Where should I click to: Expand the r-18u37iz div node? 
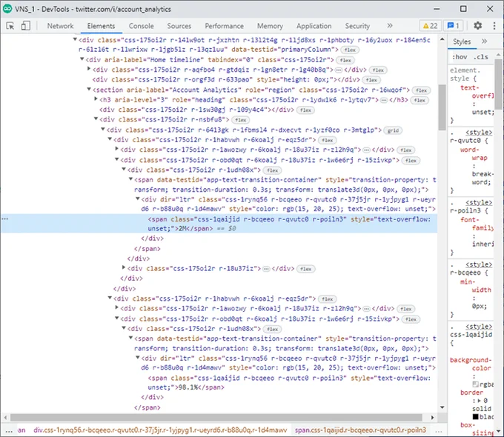tap(124, 267)
